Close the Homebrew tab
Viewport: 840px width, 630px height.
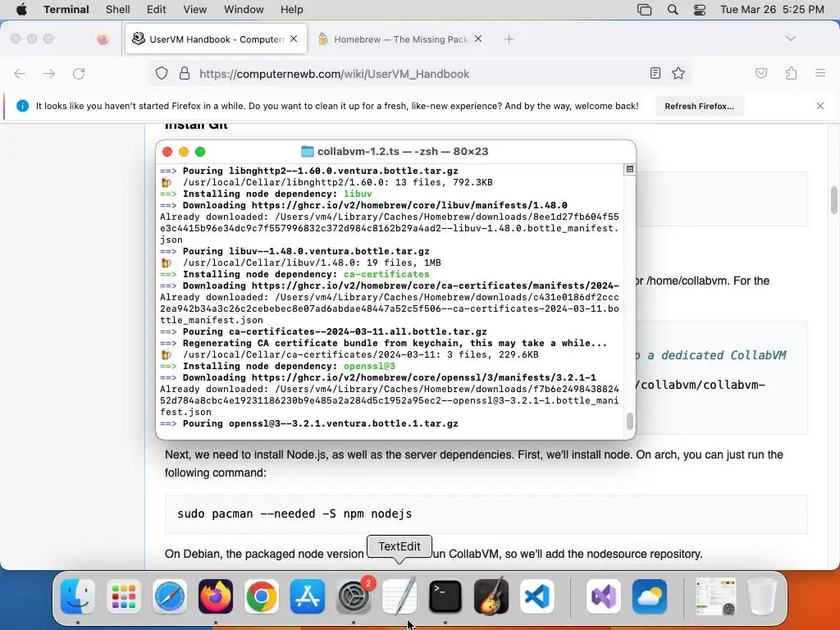[478, 39]
